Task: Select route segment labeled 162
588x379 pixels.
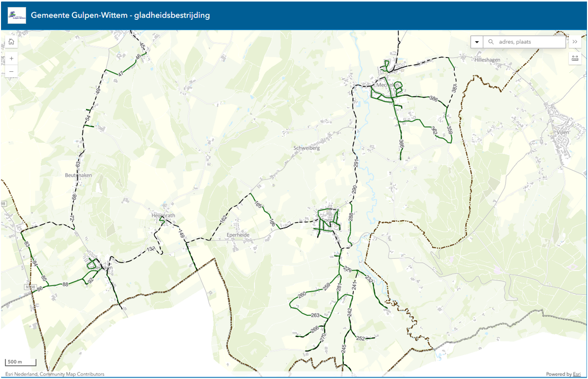Action: click(x=224, y=218)
